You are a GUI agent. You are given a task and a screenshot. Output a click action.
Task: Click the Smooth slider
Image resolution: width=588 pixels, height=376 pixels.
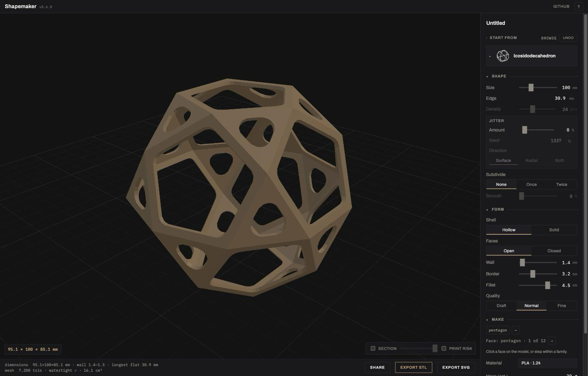(538, 196)
